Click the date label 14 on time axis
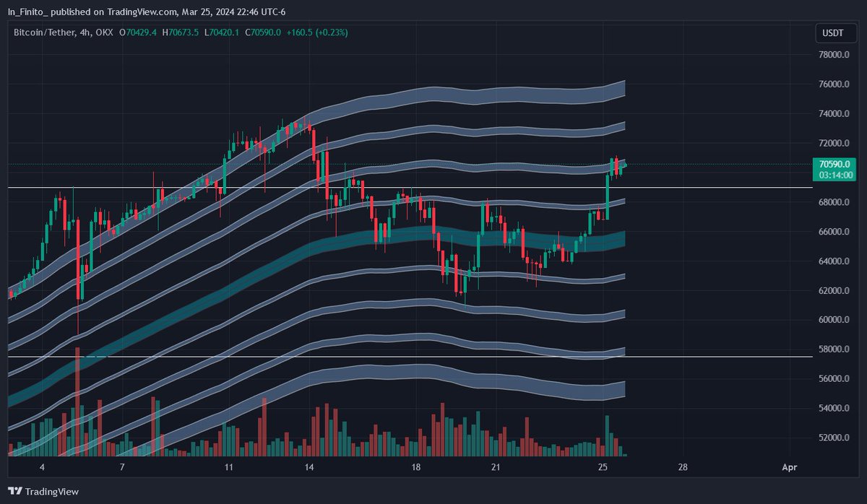This screenshot has width=867, height=504. (309, 467)
